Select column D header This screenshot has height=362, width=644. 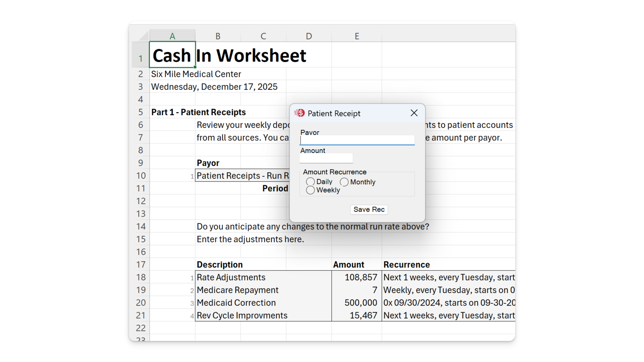[309, 36]
